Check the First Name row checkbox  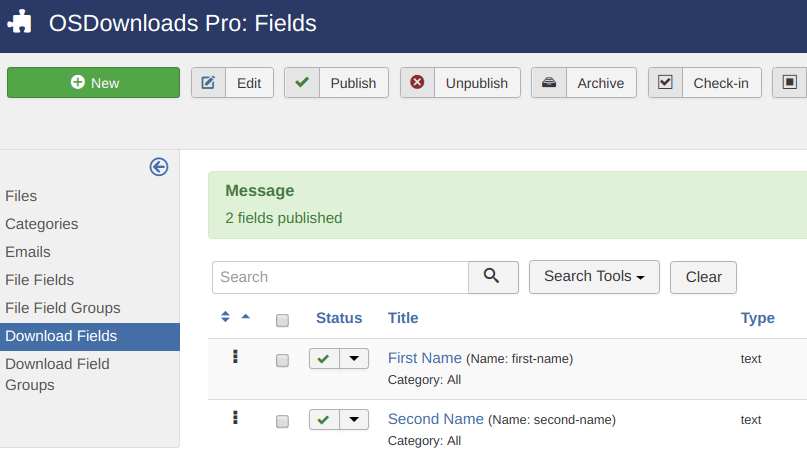coord(282,360)
